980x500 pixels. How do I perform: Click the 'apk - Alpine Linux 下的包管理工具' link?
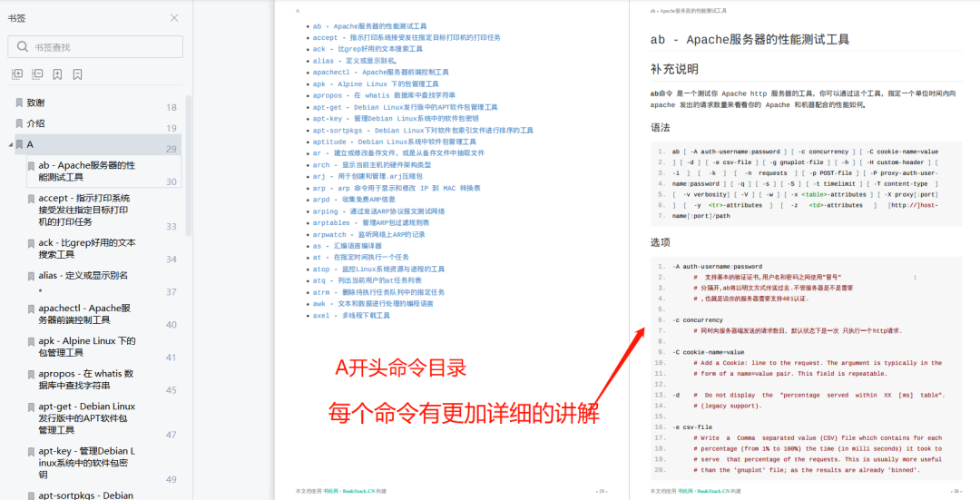tap(375, 83)
